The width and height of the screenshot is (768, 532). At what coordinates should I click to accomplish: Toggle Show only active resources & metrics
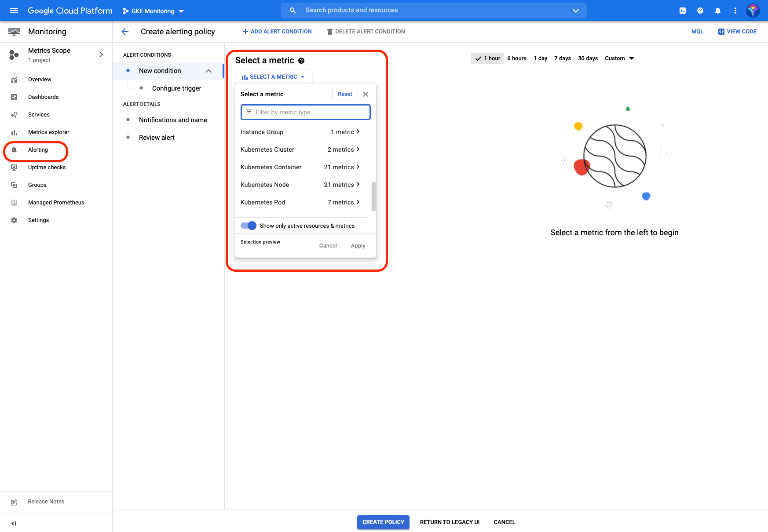(x=249, y=226)
